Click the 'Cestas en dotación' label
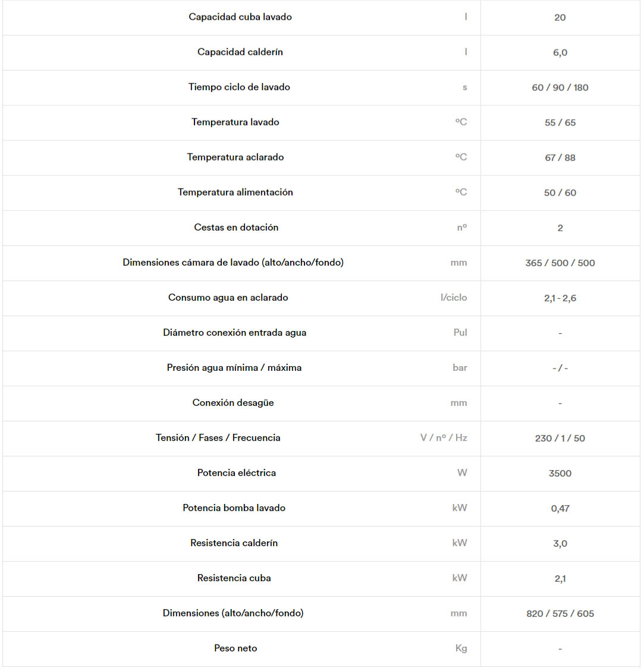The height and width of the screenshot is (671, 644). pyautogui.click(x=236, y=228)
